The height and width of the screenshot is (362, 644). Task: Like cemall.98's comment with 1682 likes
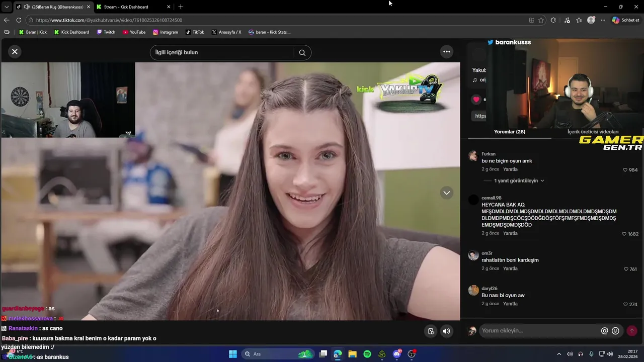point(624,234)
